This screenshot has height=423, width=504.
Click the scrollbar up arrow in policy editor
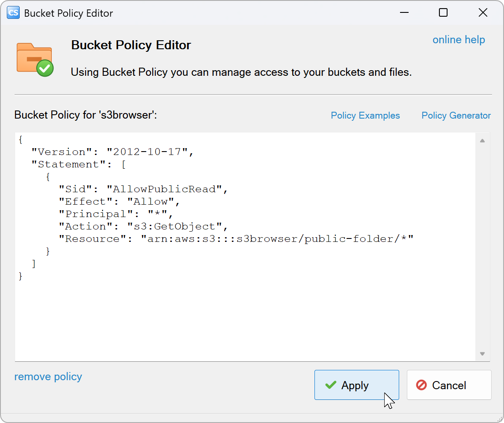(482, 140)
